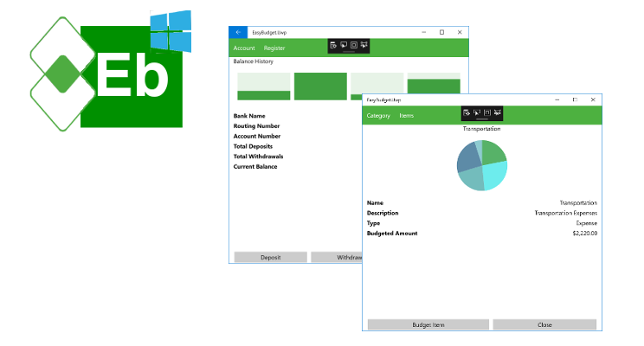The width and height of the screenshot is (644, 346).
Task: Minimize the Account window
Action: coord(424,32)
